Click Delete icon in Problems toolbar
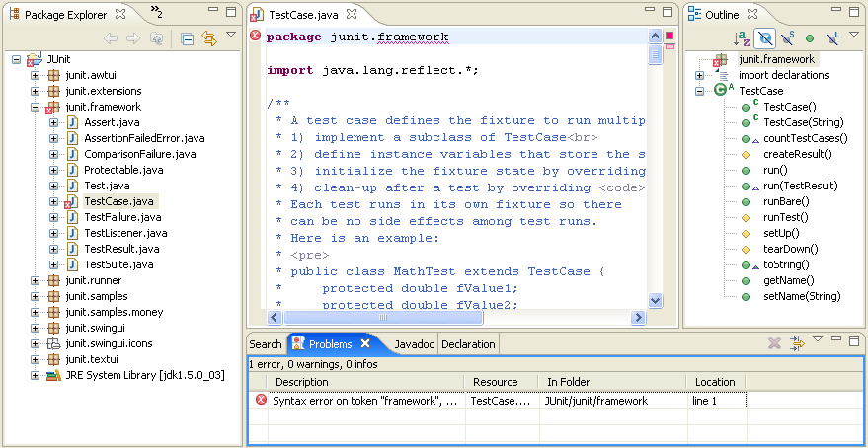 (x=774, y=343)
